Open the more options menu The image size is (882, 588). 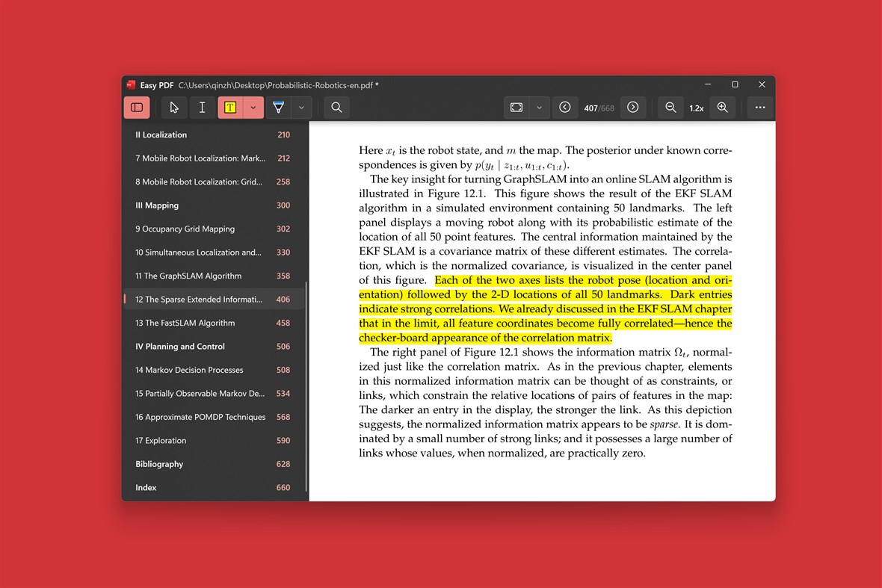point(759,107)
